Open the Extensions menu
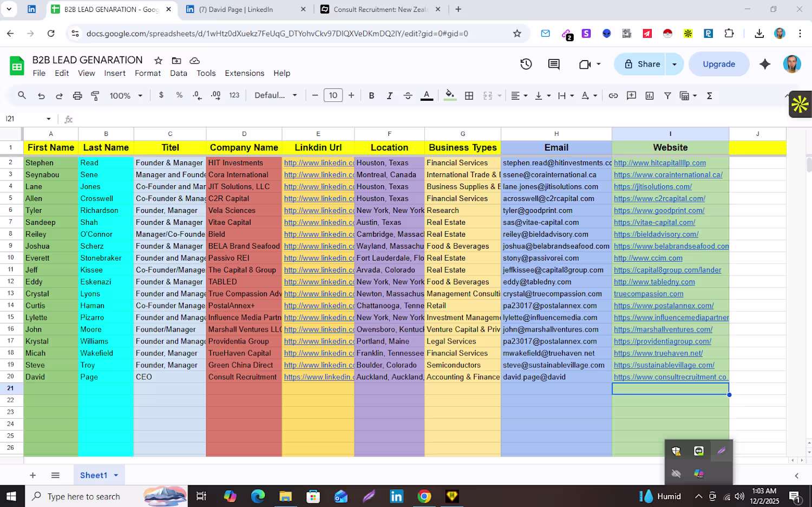Image resolution: width=812 pixels, height=507 pixels. pyautogui.click(x=244, y=73)
